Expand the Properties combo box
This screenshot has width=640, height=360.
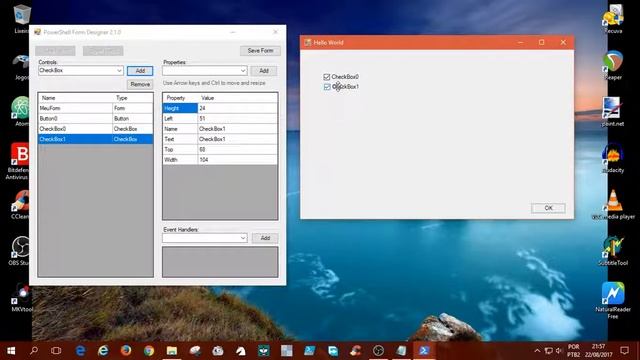point(243,71)
